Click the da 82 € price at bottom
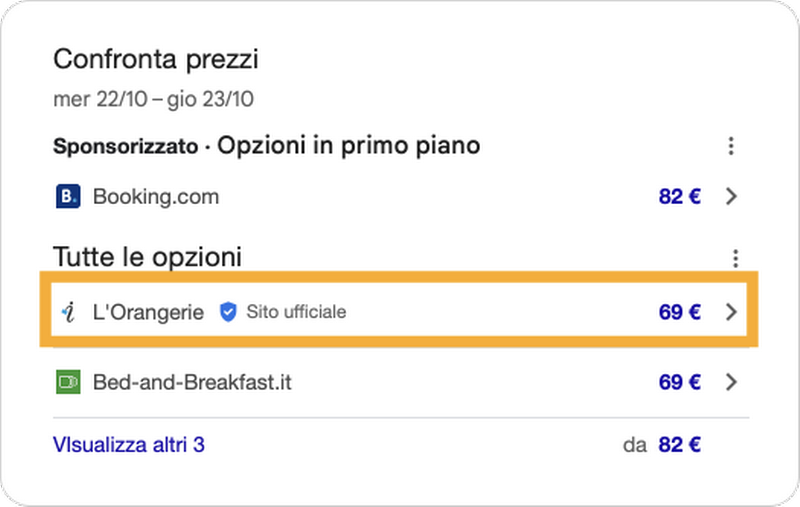 [662, 444]
